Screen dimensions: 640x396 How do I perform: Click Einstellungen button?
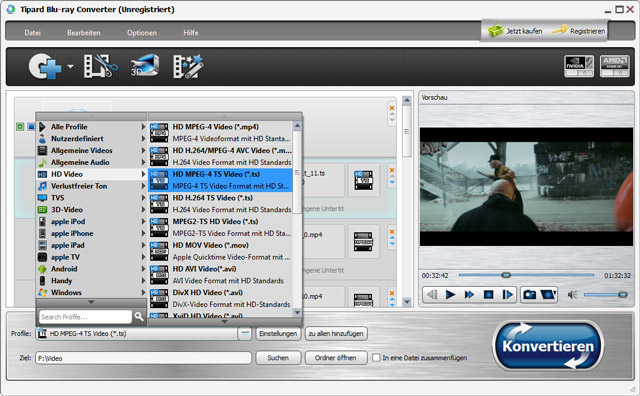[x=278, y=334]
